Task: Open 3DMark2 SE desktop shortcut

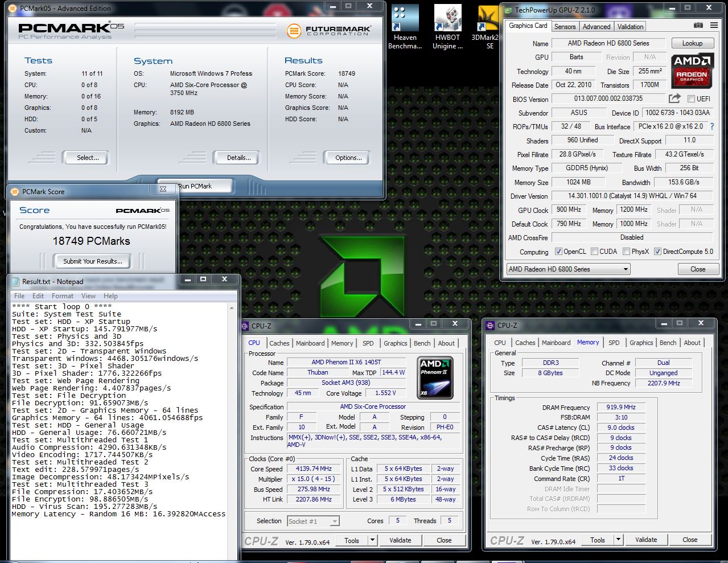Action: (x=487, y=27)
